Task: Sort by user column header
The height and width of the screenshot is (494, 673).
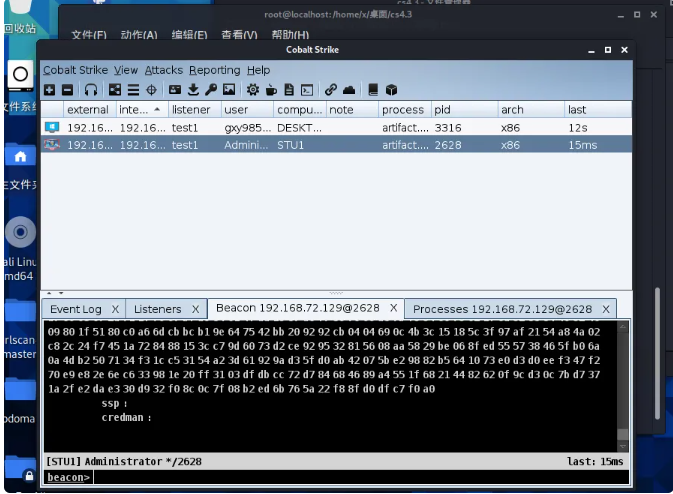Action: click(x=247, y=110)
